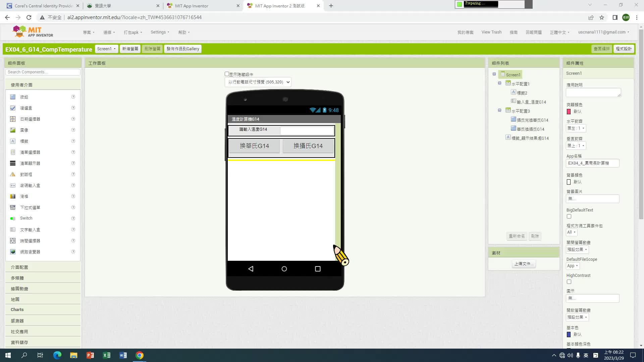
Task: Tap the phone preview back navigation button
Action: coord(251,269)
